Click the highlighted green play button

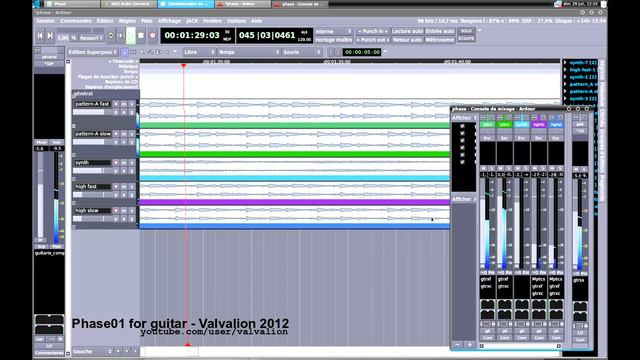[x=131, y=36]
